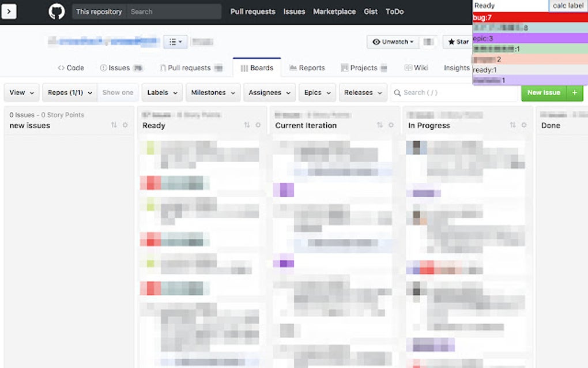Screen dimensions: 588x368
Task: Click sort arrows on the In Progress column
Action: pyautogui.click(x=514, y=125)
